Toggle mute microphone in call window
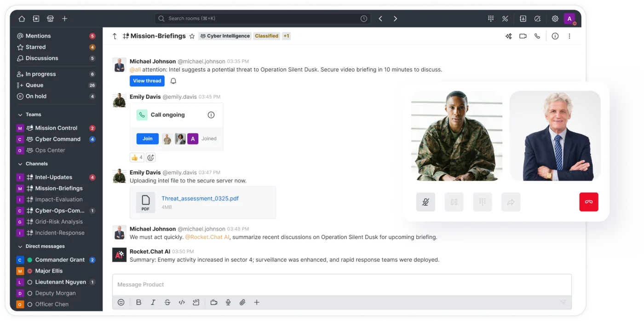The height and width of the screenshot is (321, 644). point(425,202)
